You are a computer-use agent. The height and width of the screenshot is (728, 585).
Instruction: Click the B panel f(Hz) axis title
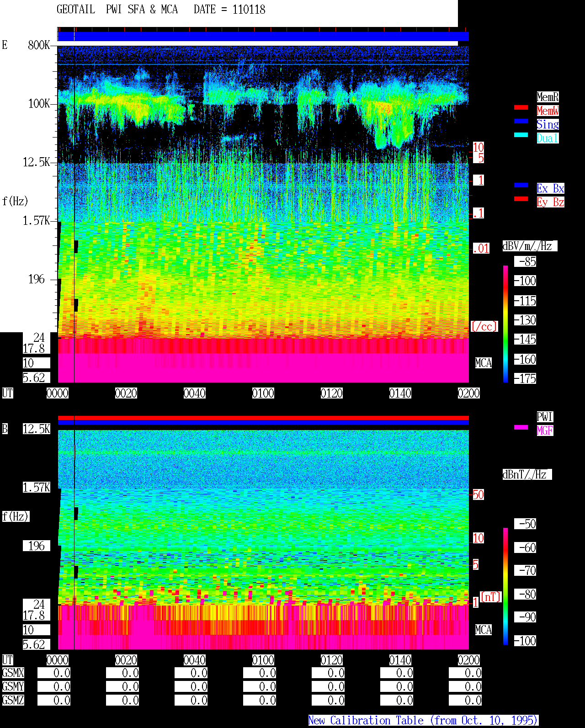(16, 516)
